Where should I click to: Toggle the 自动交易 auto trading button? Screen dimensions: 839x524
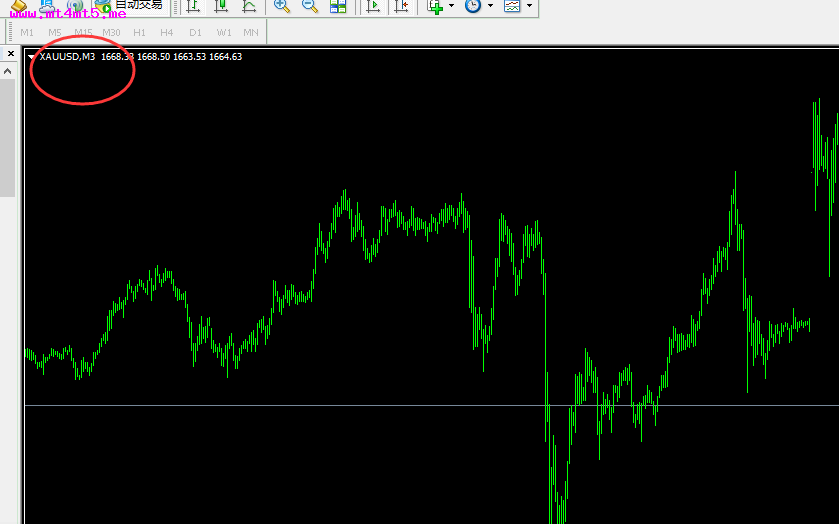128,6
